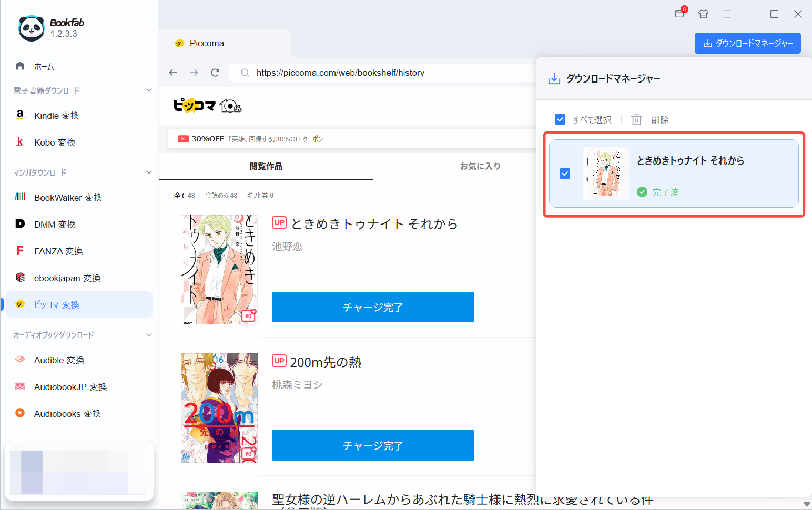The image size is (812, 510).
Task: Filter by ギフト券 0
Action: tap(260, 195)
